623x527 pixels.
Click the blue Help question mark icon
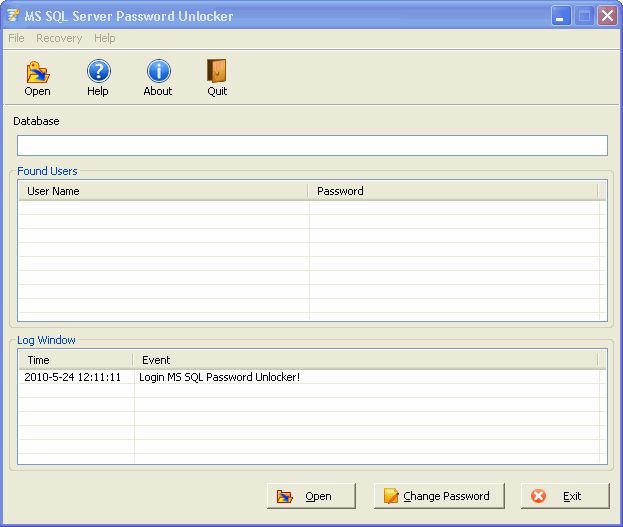coord(98,72)
